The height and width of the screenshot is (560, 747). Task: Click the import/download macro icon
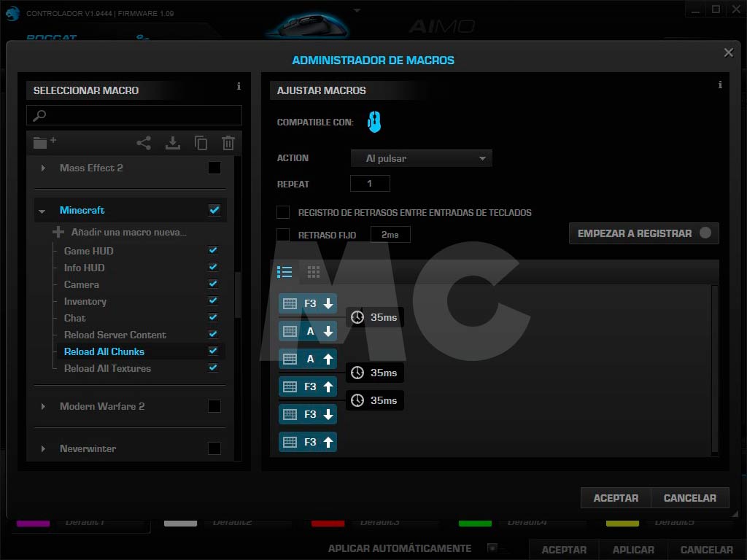click(172, 143)
